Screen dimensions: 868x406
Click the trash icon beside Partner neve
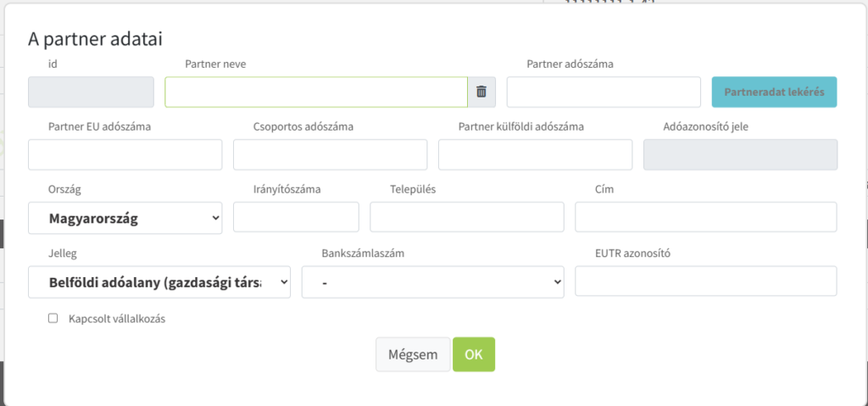[x=481, y=92]
